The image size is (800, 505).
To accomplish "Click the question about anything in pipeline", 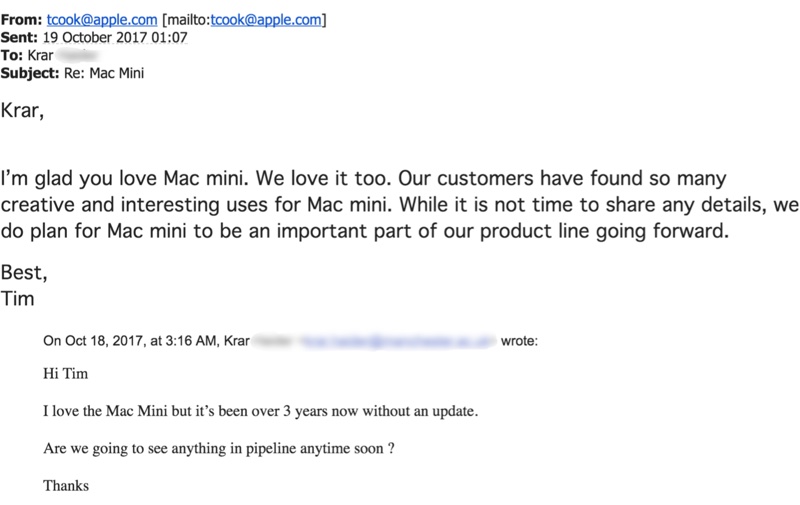I will click(x=218, y=449).
